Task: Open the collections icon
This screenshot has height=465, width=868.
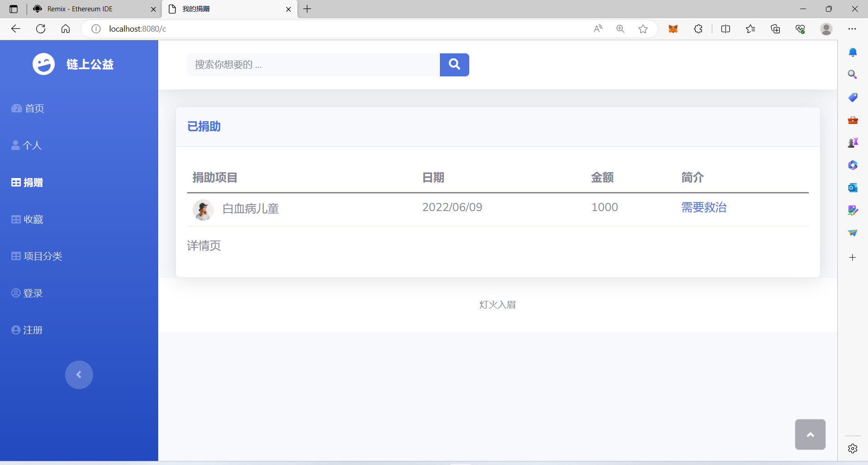Action: point(775,29)
